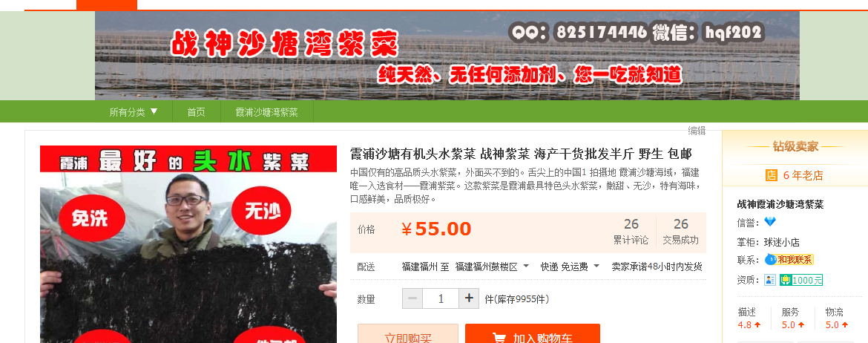Screen dimensions: 868x343
Task: Click the seller identity verification icon
Action: pyautogui.click(x=770, y=280)
